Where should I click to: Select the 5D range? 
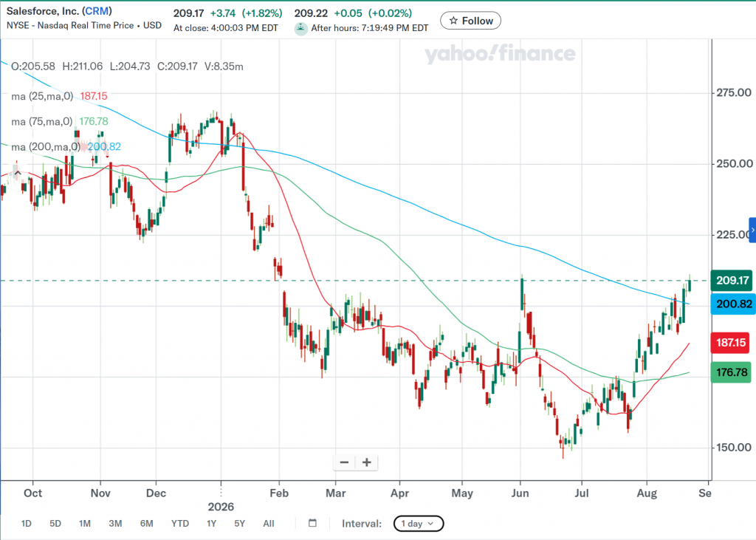[x=55, y=524]
